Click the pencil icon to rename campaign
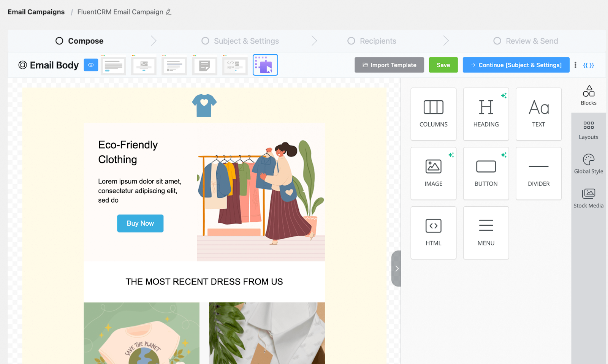608x364 pixels. click(168, 12)
